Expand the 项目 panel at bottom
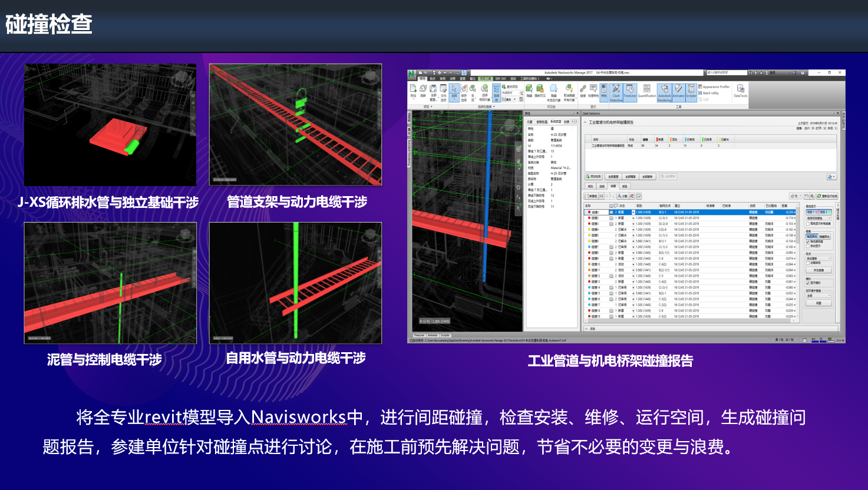Image resolution: width=868 pixels, height=490 pixels. [586, 329]
